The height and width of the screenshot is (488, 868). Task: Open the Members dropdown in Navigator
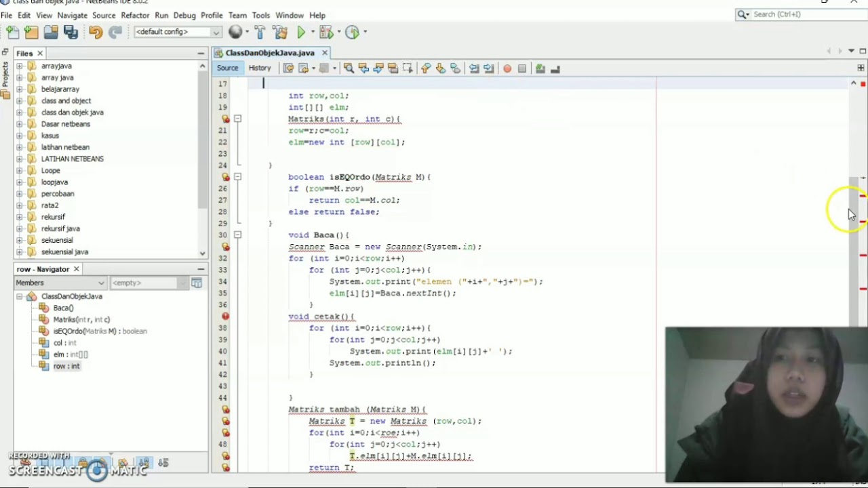(x=60, y=283)
